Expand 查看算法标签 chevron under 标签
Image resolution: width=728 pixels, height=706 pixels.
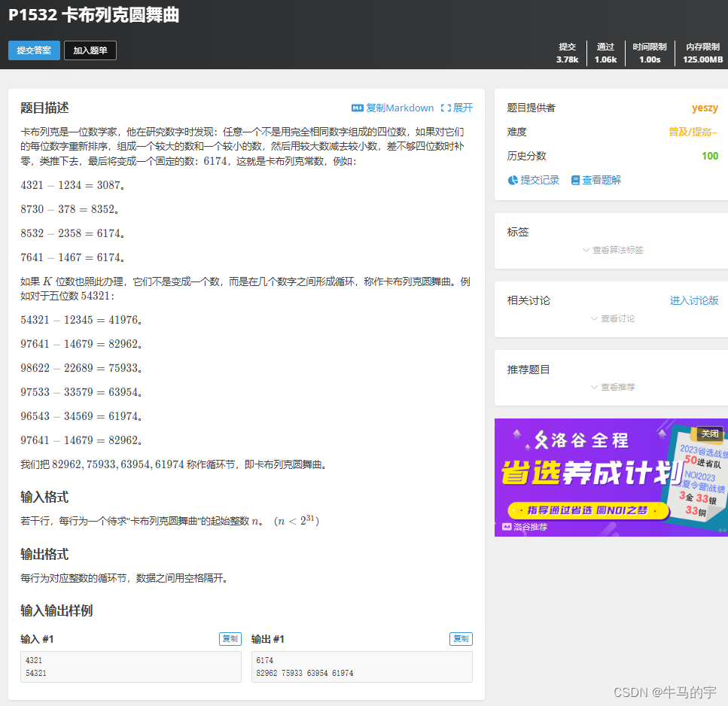point(586,250)
